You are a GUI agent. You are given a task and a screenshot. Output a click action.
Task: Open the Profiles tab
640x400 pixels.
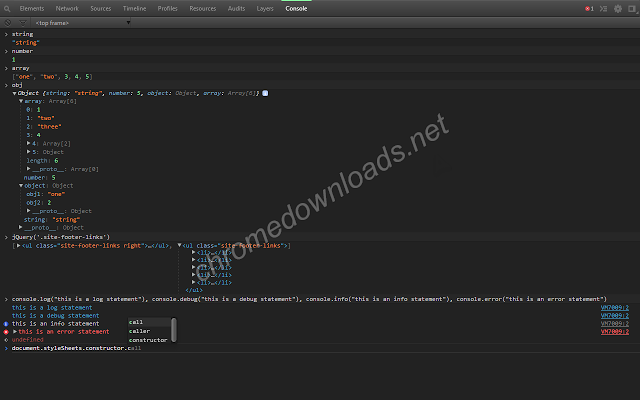pyautogui.click(x=168, y=9)
